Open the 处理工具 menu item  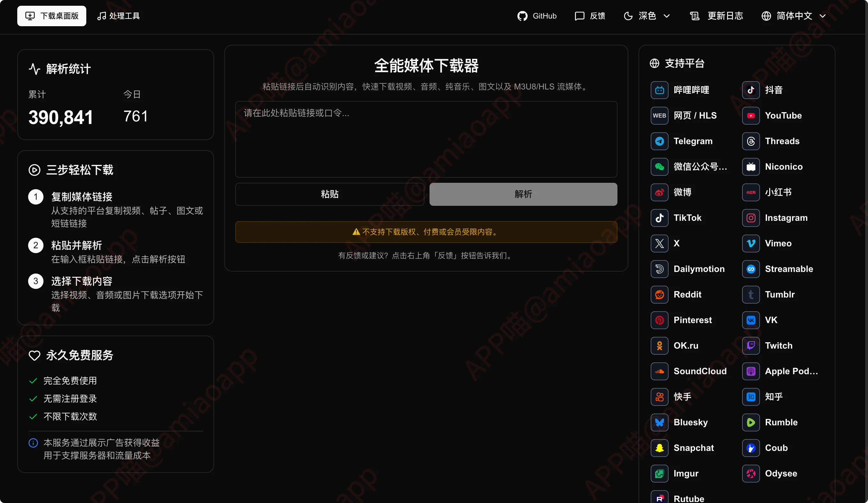click(119, 16)
